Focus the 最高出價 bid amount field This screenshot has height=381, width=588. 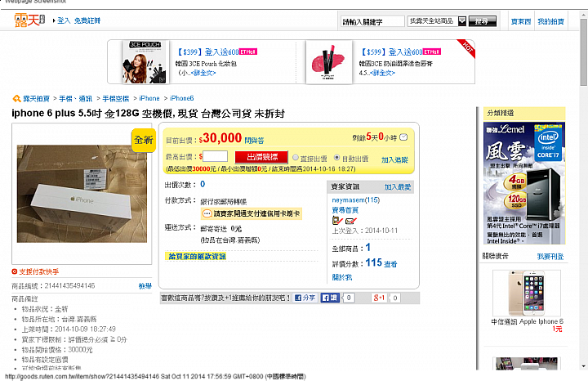tap(216, 156)
